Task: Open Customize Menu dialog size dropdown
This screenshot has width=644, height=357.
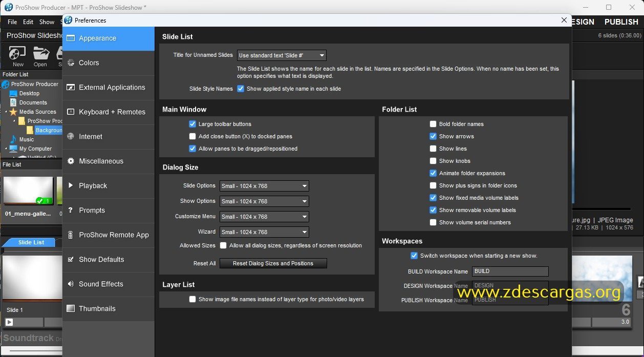Action: pyautogui.click(x=264, y=217)
